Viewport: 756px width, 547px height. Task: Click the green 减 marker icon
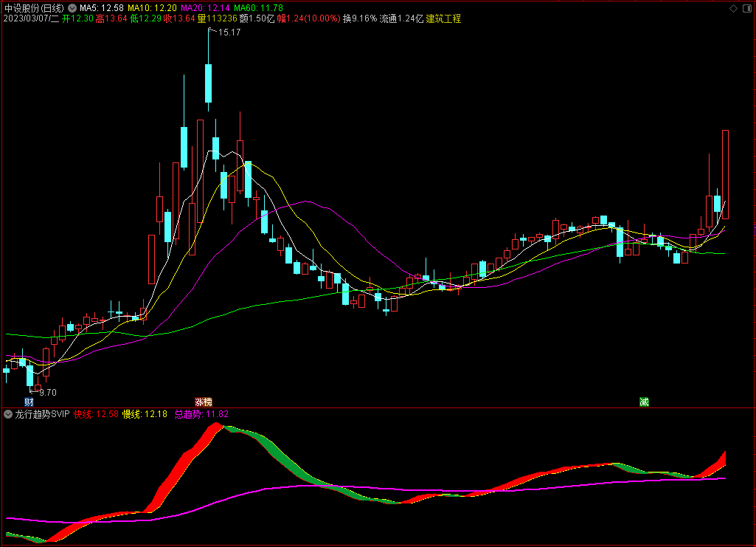point(644,402)
